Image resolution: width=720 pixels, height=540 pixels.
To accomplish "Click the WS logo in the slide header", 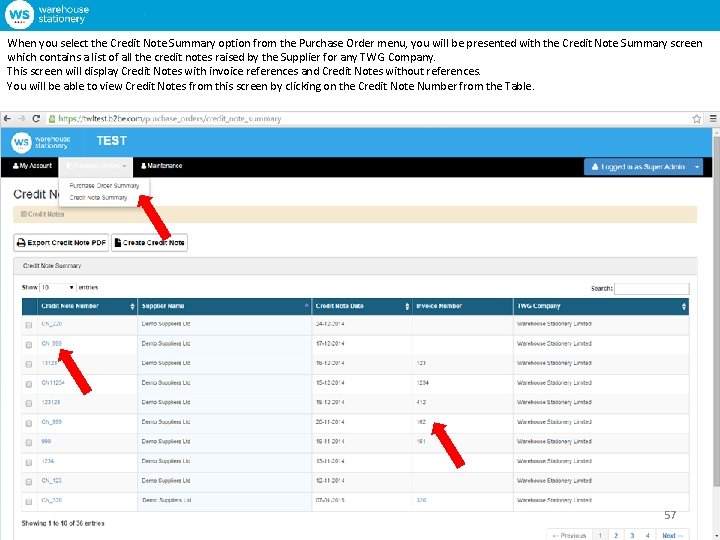I will pos(19,14).
